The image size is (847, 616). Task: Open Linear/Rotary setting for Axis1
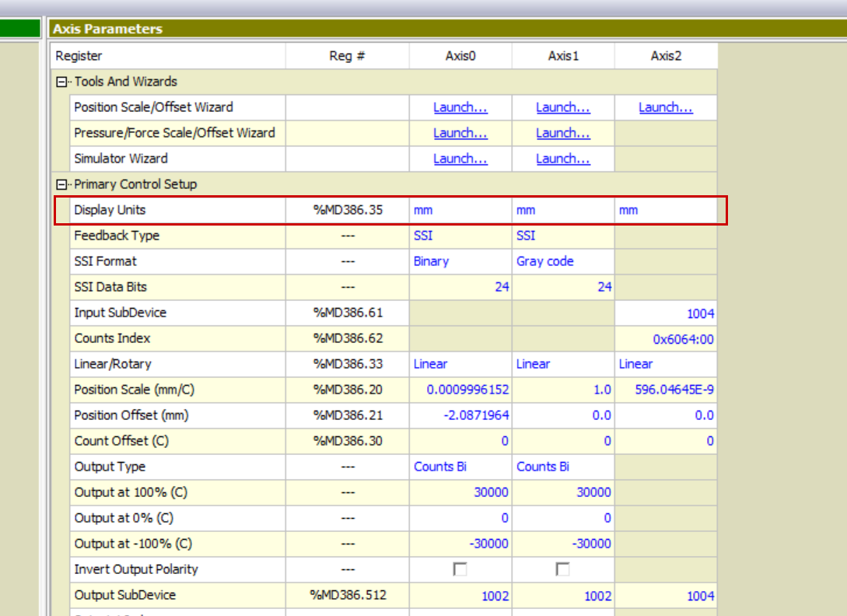click(563, 364)
